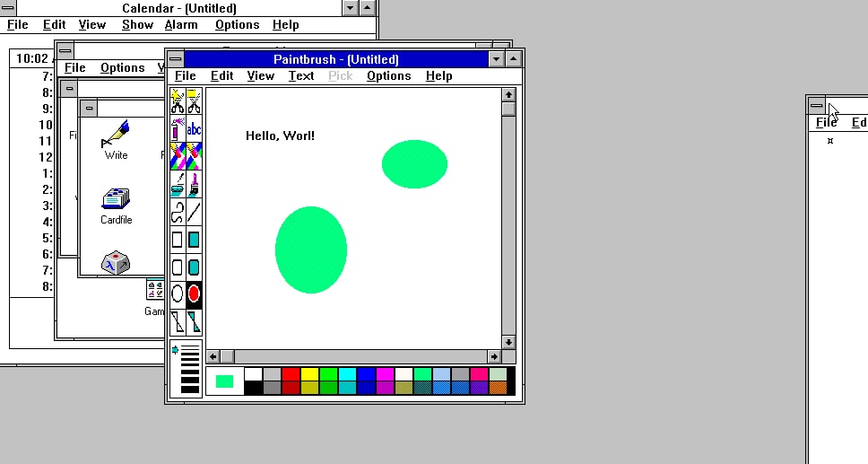
Task: Pick bright red from the palette
Action: (291, 374)
